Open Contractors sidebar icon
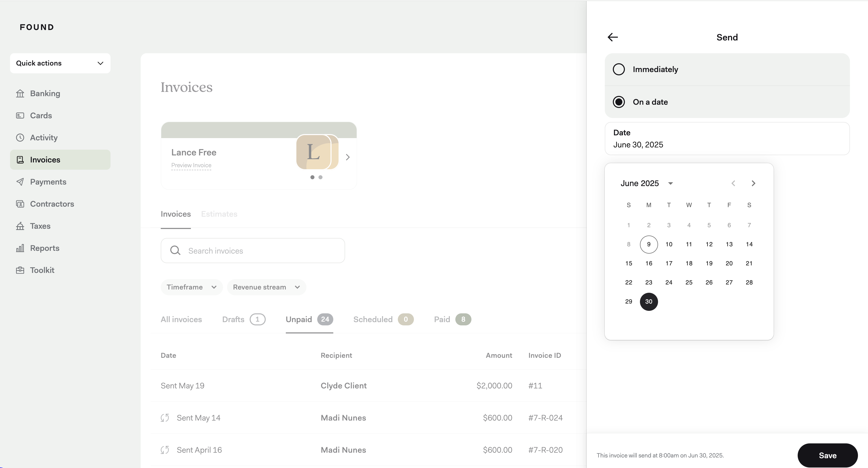Screen dimensions: 868x468 coord(20,204)
